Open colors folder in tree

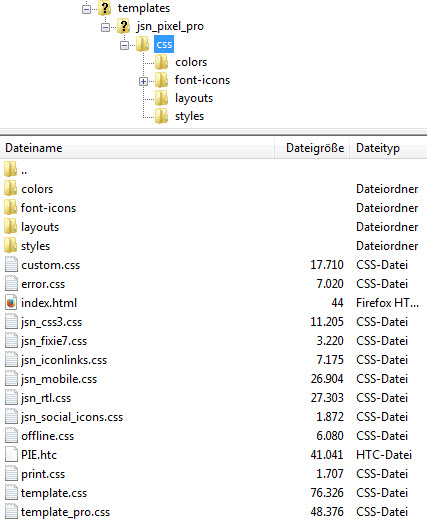tap(191, 62)
